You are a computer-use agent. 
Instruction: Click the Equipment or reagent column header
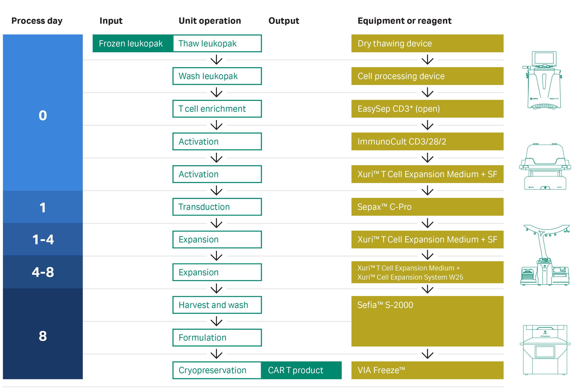[404, 21]
